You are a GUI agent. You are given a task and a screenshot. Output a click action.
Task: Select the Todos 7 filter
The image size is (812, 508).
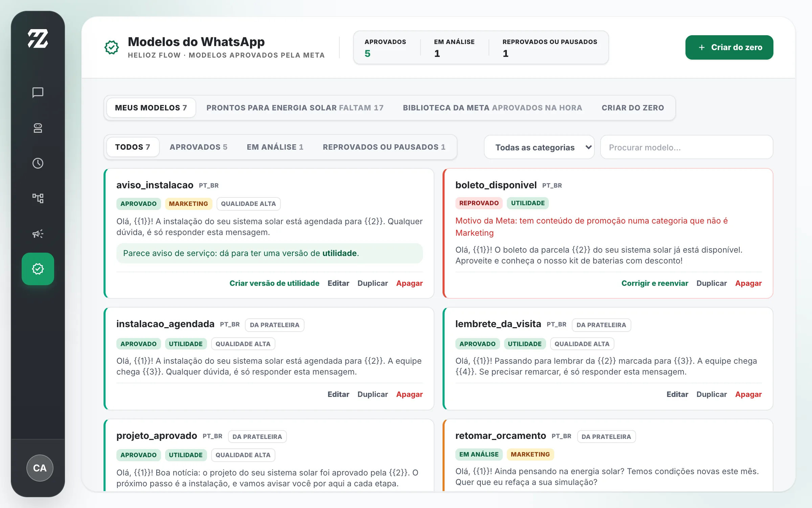(x=133, y=147)
